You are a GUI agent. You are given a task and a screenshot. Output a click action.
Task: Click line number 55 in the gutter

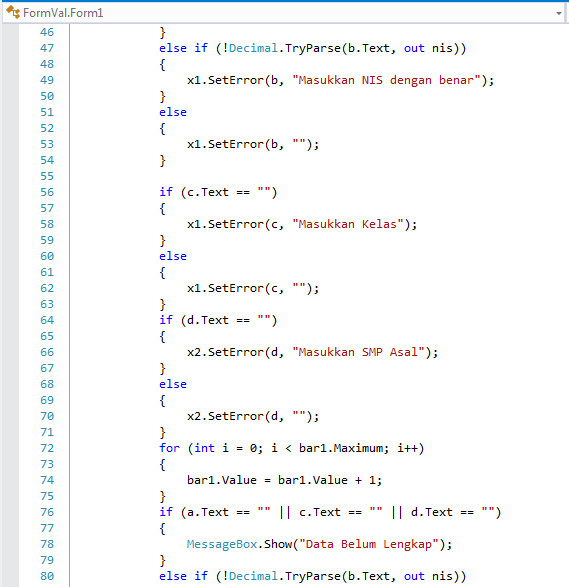pyautogui.click(x=47, y=176)
